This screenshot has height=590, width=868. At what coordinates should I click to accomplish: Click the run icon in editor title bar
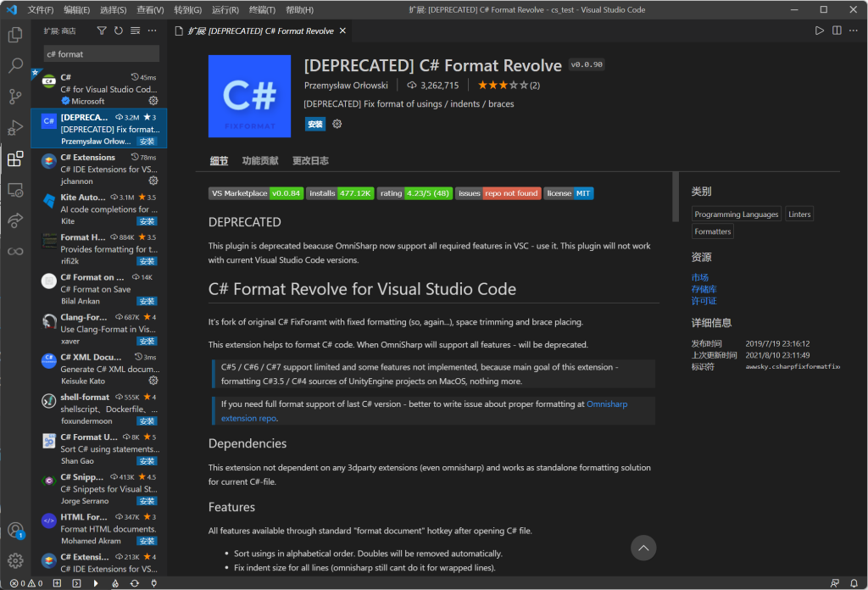point(820,31)
